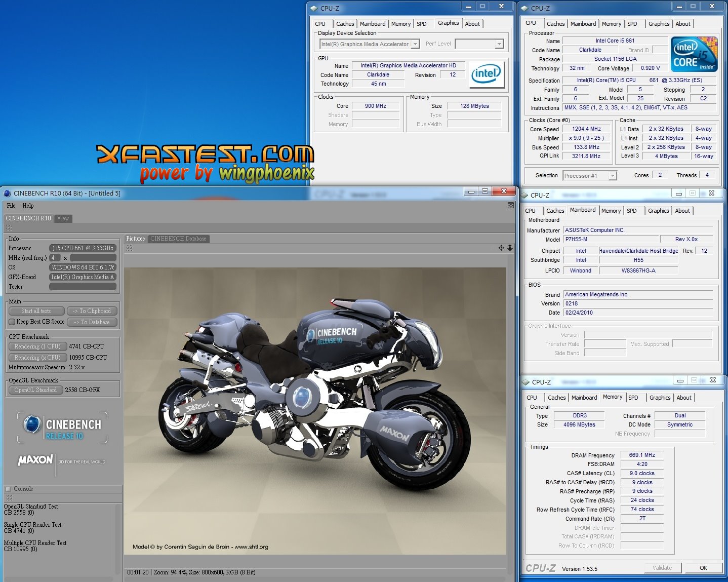This screenshot has width=728, height=582.
Task: Click the Console panel vertical scrollbar
Action: click(x=119, y=539)
